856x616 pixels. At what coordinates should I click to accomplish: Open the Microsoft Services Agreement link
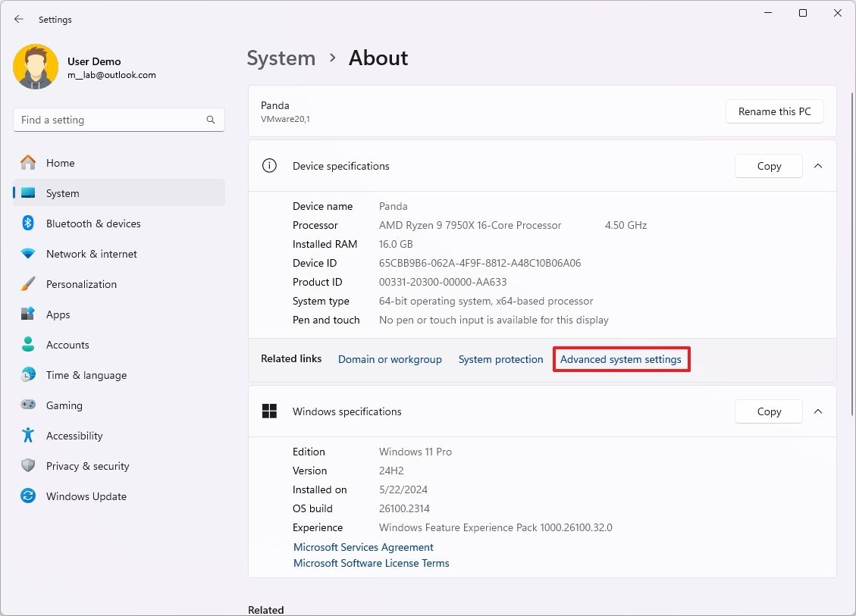[363, 547]
